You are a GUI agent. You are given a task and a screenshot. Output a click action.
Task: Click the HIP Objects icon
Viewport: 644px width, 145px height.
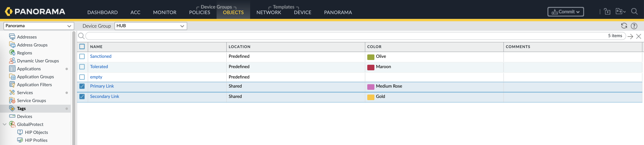[x=20, y=132]
